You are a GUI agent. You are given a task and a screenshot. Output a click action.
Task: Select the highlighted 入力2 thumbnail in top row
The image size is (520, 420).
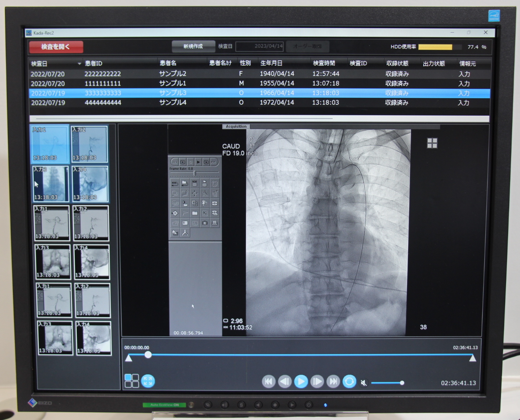tap(89, 144)
